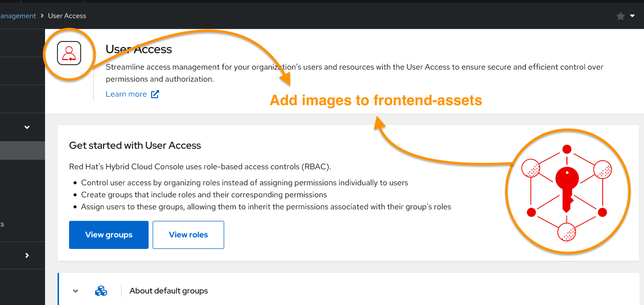644x305 pixels.
Task: Click the View groups button
Action: tap(109, 234)
